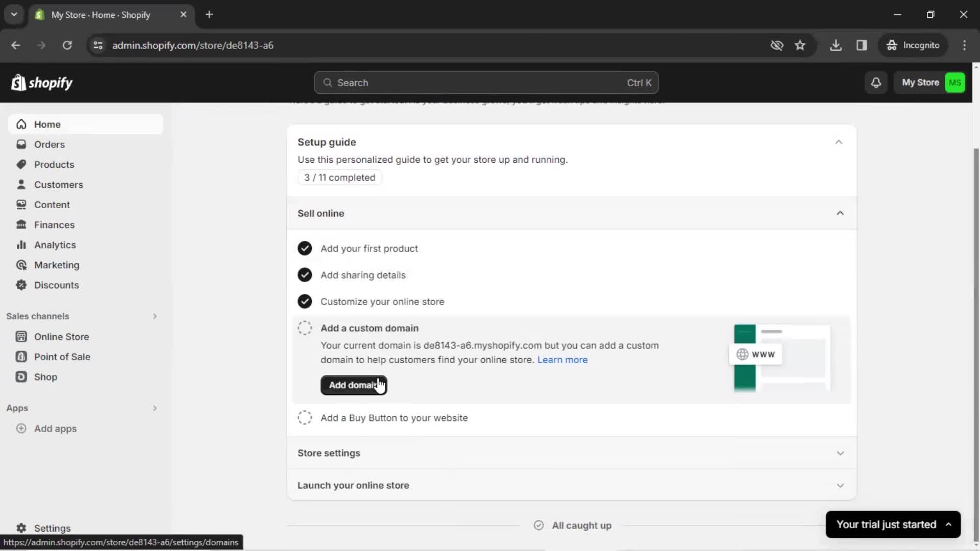Screen dimensions: 980x551
Task: Select the Point of Sale channel
Action: pos(62,357)
